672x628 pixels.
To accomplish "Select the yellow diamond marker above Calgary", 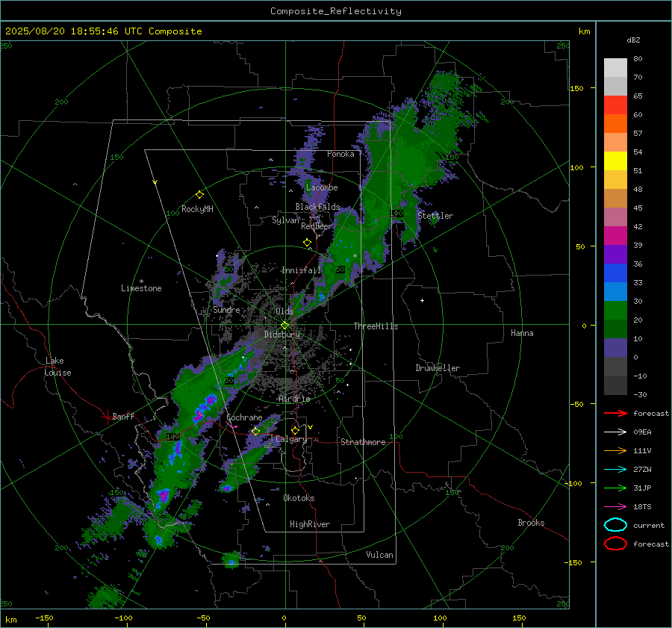I will (x=295, y=430).
